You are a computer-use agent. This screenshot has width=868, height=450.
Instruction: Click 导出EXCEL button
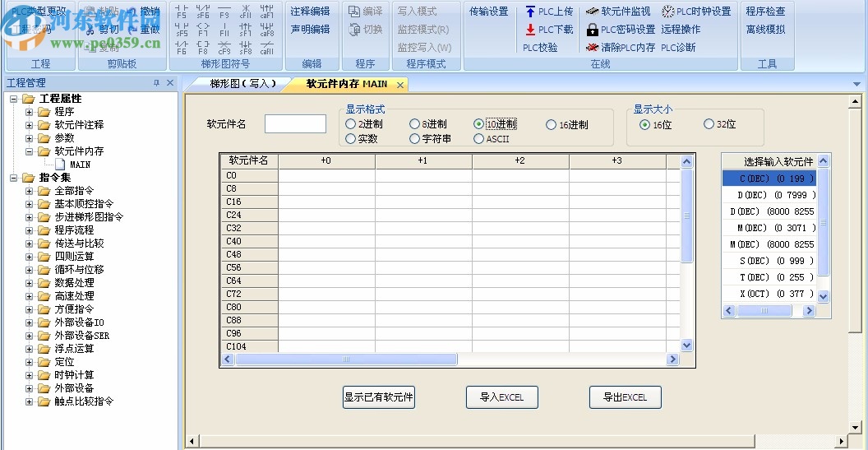pos(625,397)
